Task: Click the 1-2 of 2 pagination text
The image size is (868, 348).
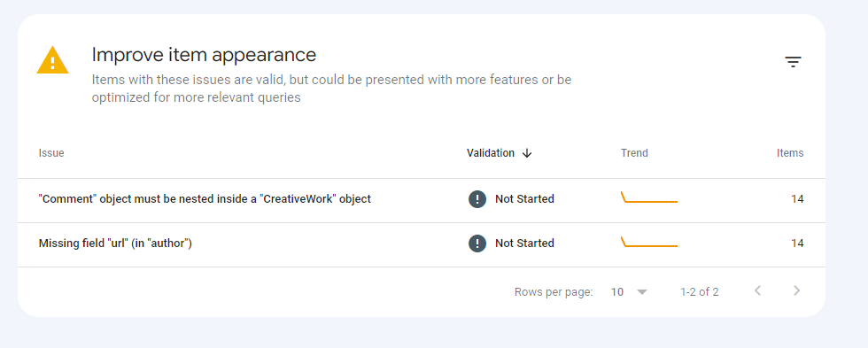Action: [x=699, y=292]
